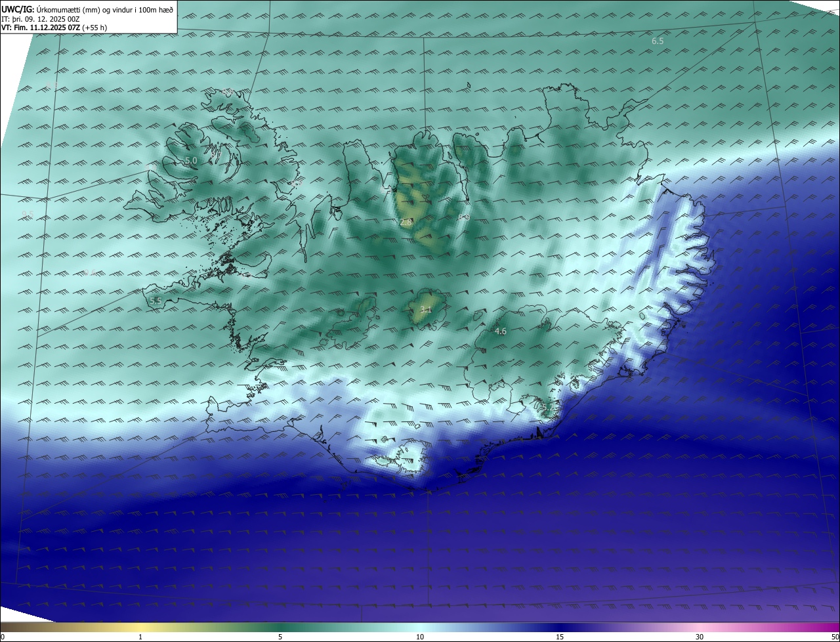Click the 'IT: þri. 09. 12. 2025 00Z' line
The width and height of the screenshot is (840, 642).
tap(41, 19)
